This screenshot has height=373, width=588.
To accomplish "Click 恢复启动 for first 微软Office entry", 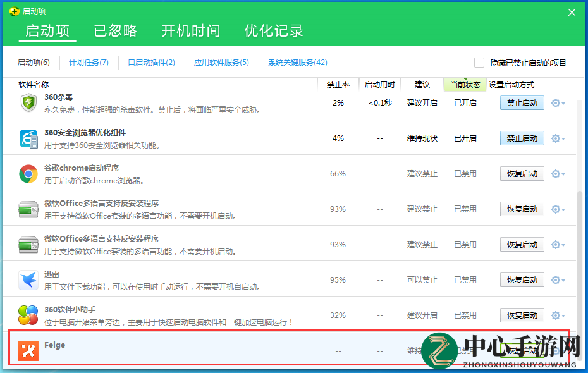I will [522, 209].
